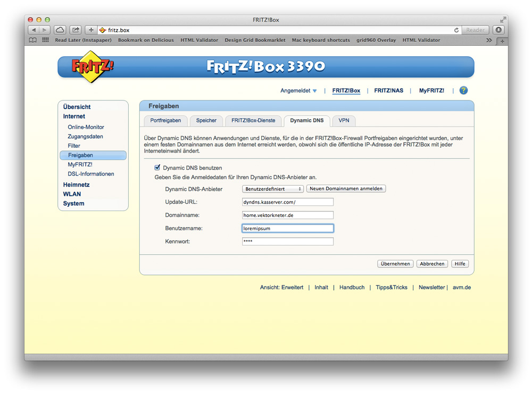Click the Reader button in address bar

475,30
